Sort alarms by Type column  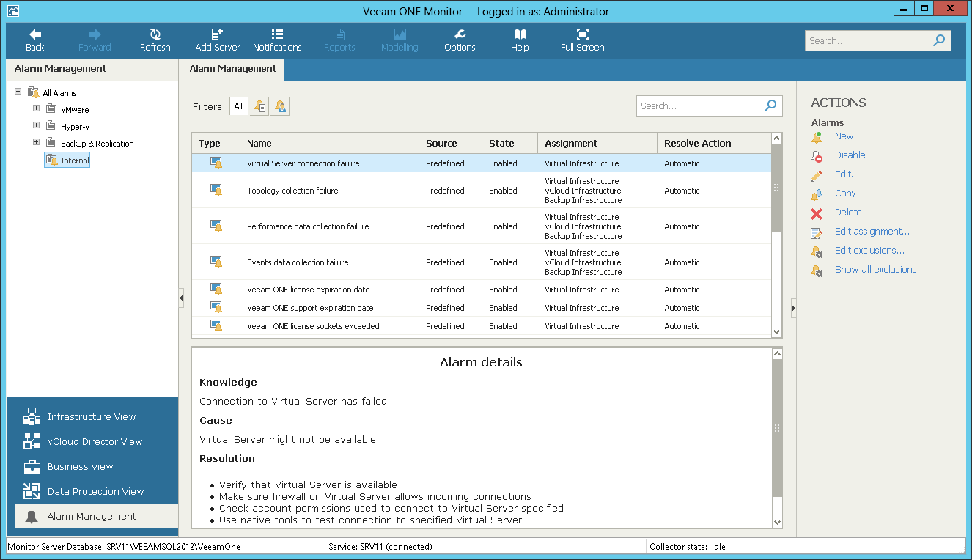tap(216, 143)
